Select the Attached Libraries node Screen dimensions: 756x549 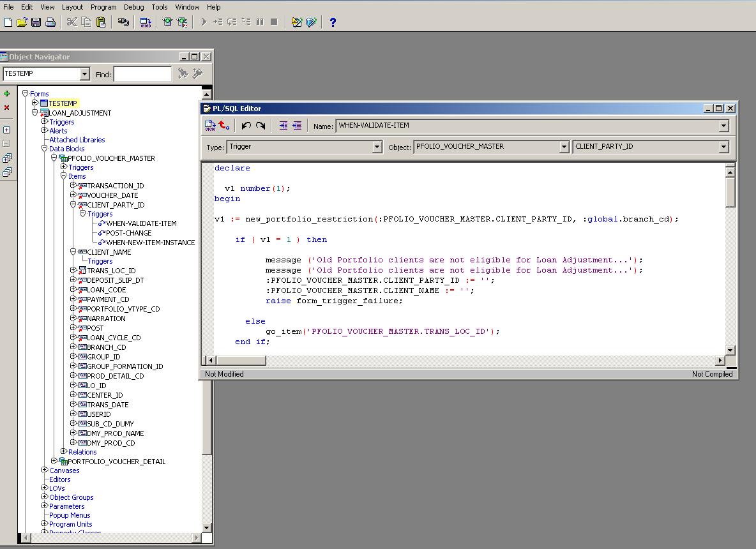pyautogui.click(x=77, y=140)
